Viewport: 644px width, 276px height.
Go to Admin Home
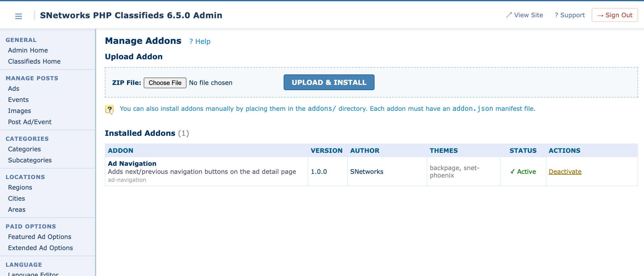click(x=28, y=50)
